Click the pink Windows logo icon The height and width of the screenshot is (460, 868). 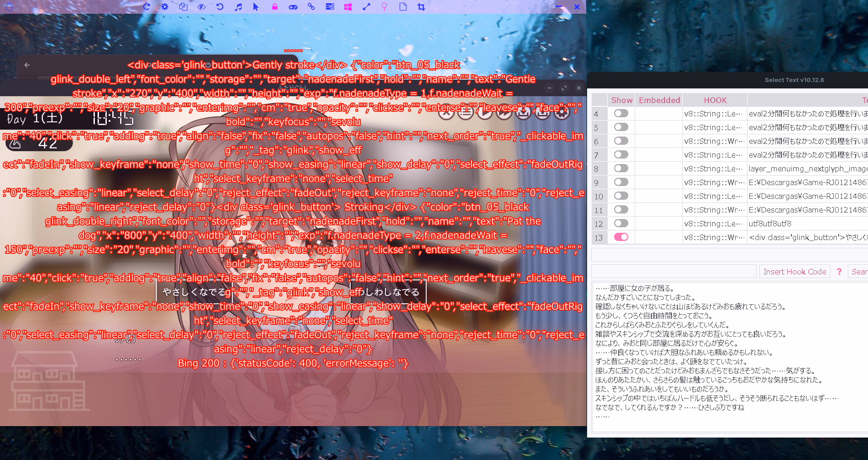click(x=348, y=6)
